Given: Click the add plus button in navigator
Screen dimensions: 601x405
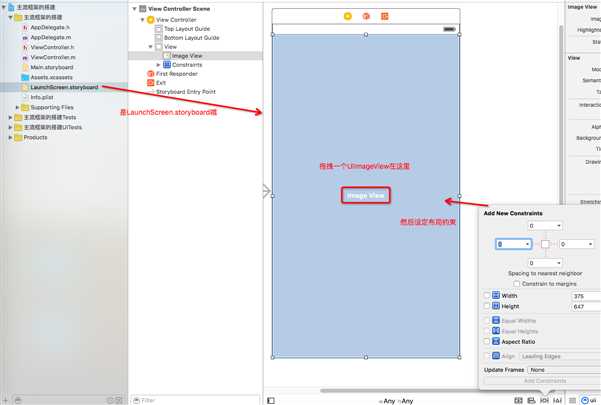Looking at the screenshot, I should tap(6, 400).
